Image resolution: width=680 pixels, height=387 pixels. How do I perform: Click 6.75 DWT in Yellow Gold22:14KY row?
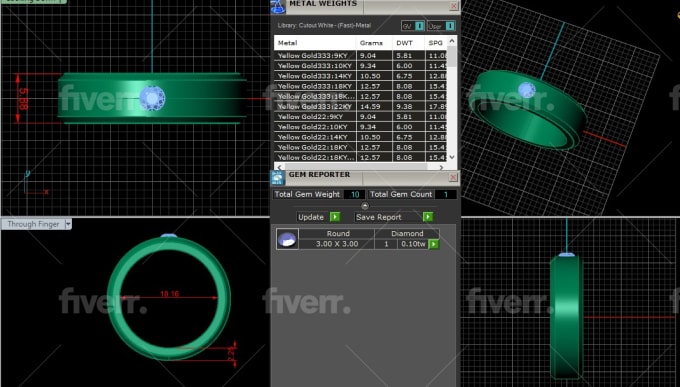[x=404, y=137]
